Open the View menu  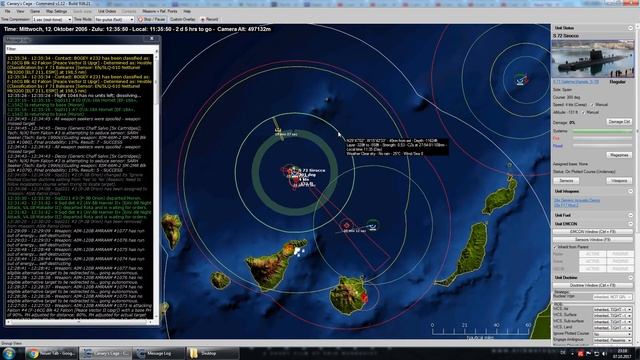tap(20, 11)
